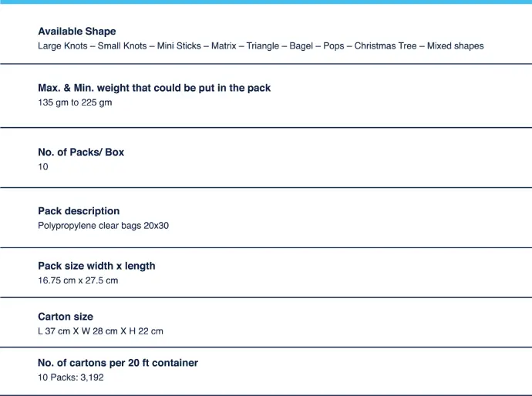The height and width of the screenshot is (396, 532).
Task: Click the Max. & Min. weight heading
Action: tap(154, 88)
